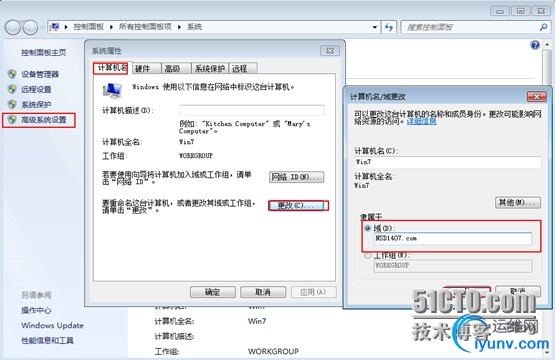Click 确定 in 系统属性 dialog
Viewport: 555px width, 360px height.
coord(213,292)
